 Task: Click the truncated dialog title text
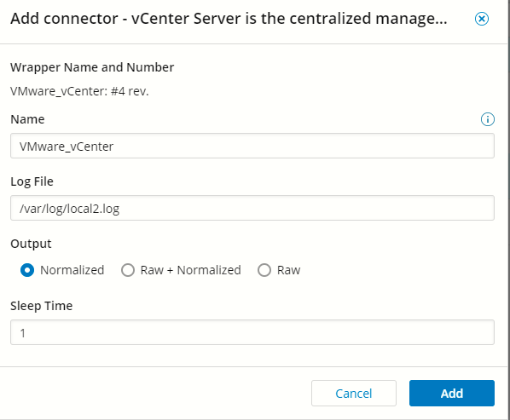(x=229, y=19)
